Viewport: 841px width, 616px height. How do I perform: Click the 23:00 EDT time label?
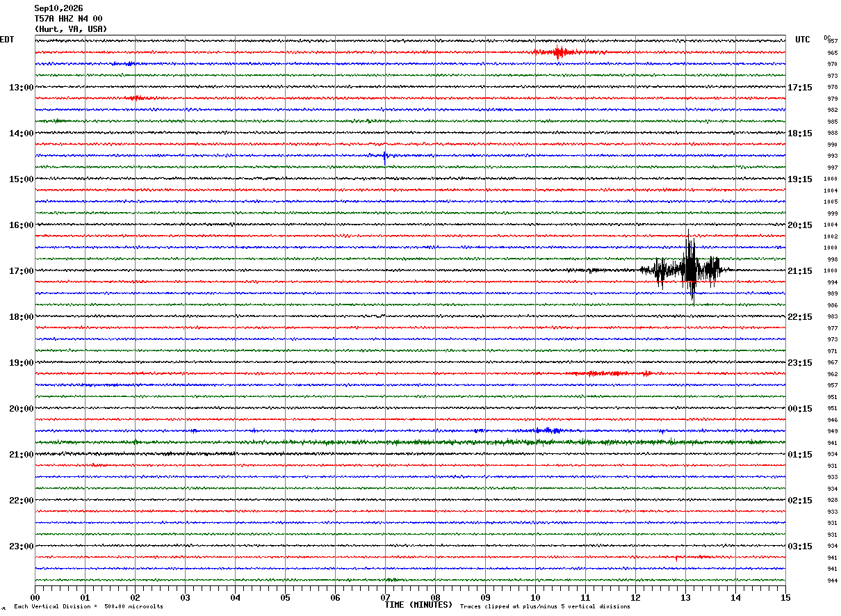click(21, 546)
